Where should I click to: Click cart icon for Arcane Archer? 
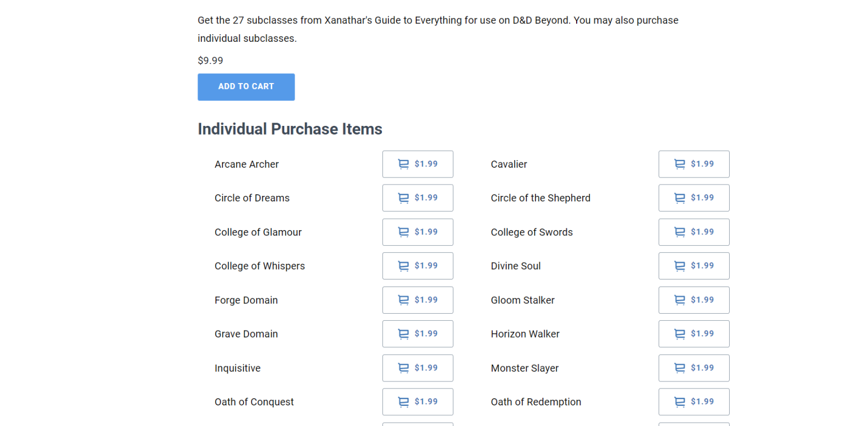coord(404,164)
